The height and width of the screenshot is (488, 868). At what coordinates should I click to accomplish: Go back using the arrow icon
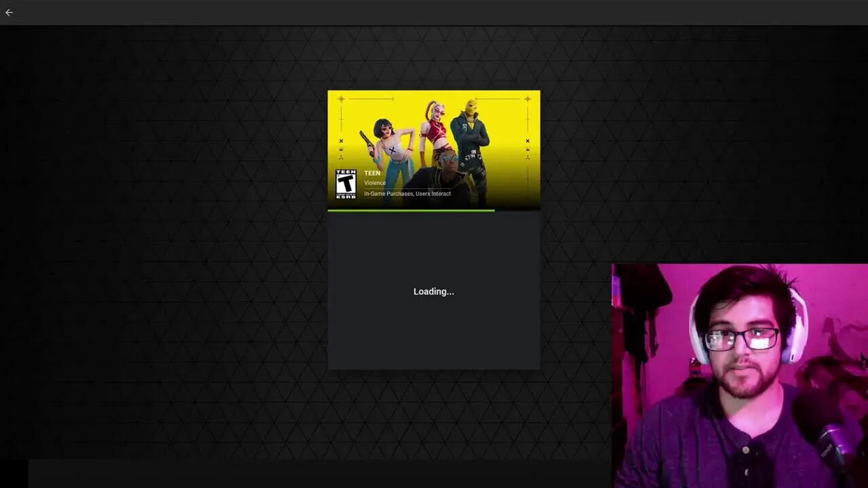pos(9,12)
